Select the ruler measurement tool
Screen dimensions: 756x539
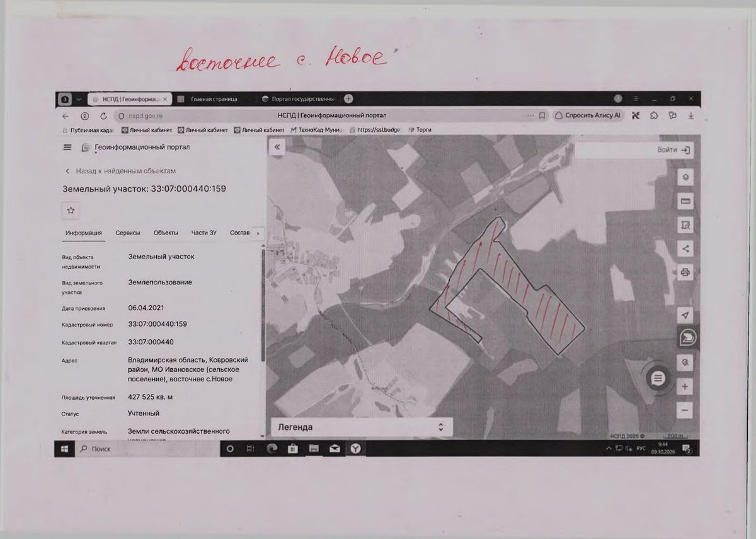pos(685,201)
